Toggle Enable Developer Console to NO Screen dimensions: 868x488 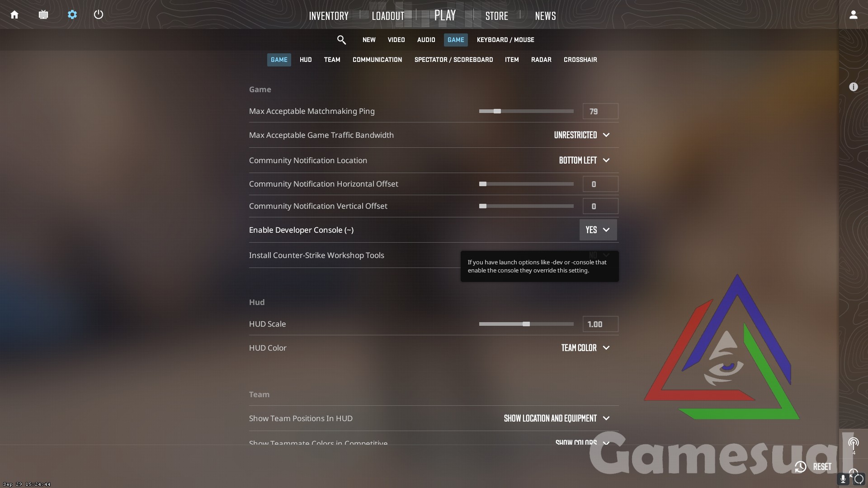pos(597,230)
